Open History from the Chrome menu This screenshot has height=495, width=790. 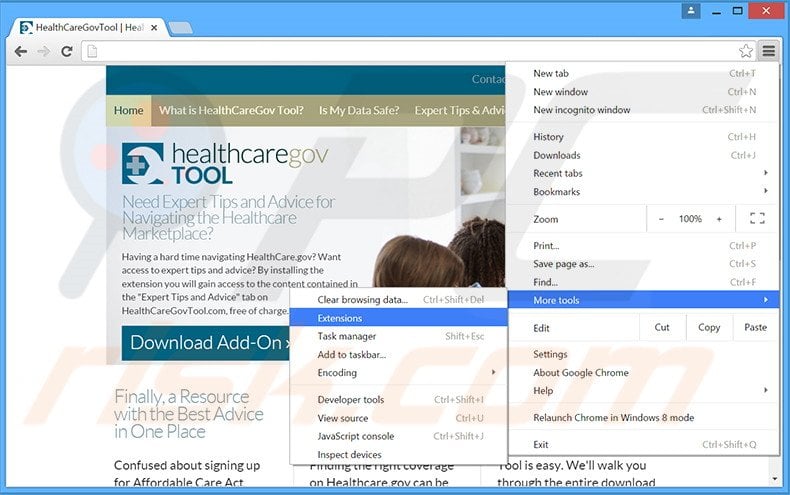[644, 137]
